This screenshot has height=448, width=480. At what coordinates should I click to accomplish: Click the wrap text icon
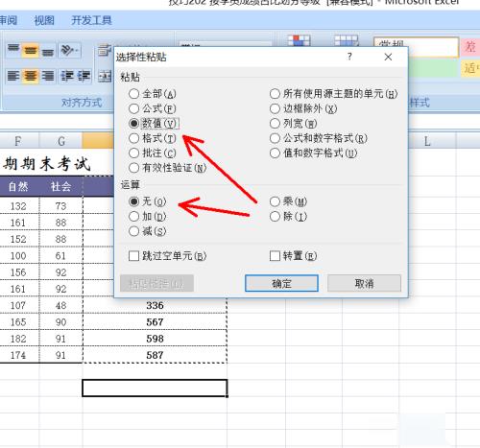(x=105, y=50)
